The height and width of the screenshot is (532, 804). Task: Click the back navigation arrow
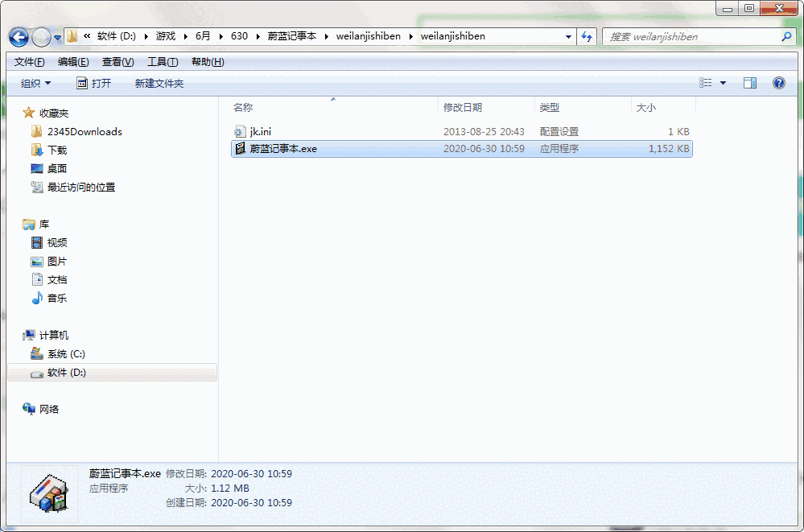[x=18, y=37]
